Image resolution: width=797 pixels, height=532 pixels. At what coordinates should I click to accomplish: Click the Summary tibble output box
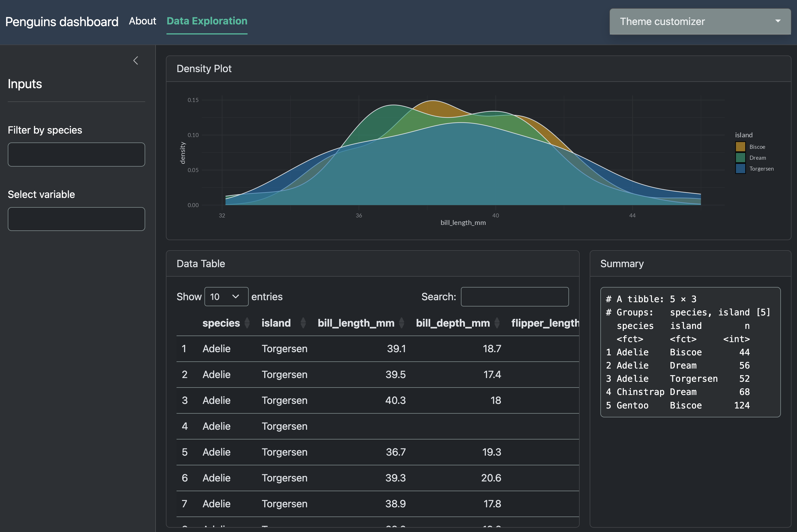690,352
